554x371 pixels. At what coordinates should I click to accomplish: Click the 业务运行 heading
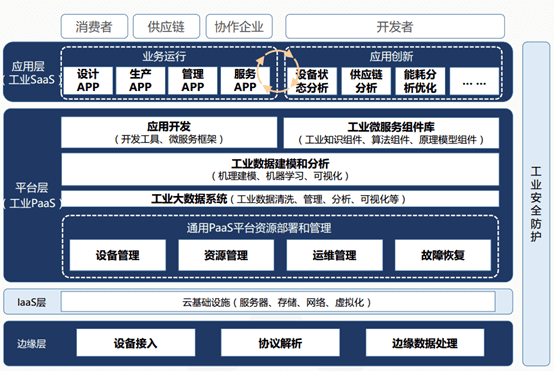pos(164,56)
